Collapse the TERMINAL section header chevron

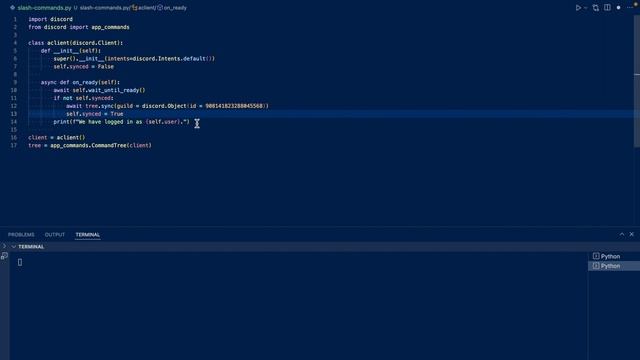13,247
